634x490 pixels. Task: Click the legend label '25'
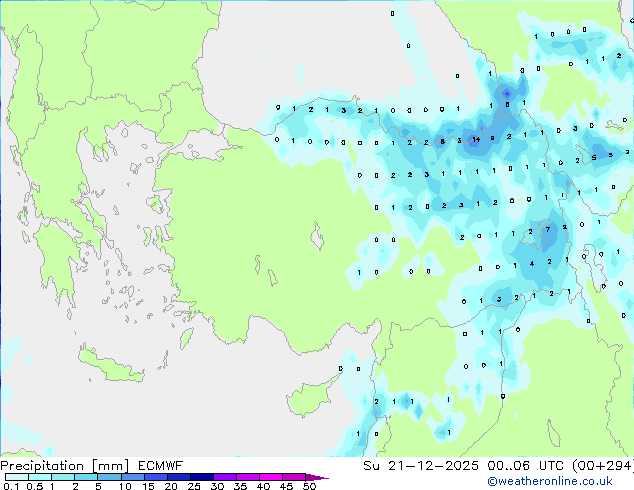pyautogui.click(x=194, y=486)
